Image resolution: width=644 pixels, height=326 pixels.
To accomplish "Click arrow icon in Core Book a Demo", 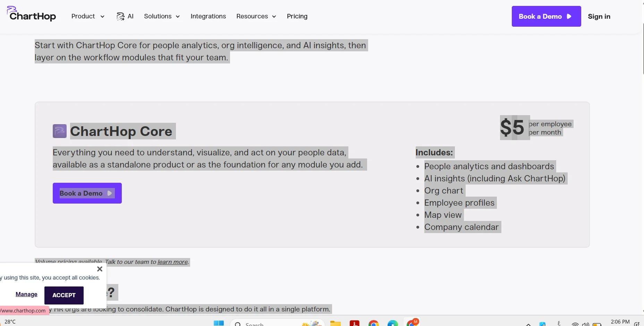I will [x=109, y=193].
